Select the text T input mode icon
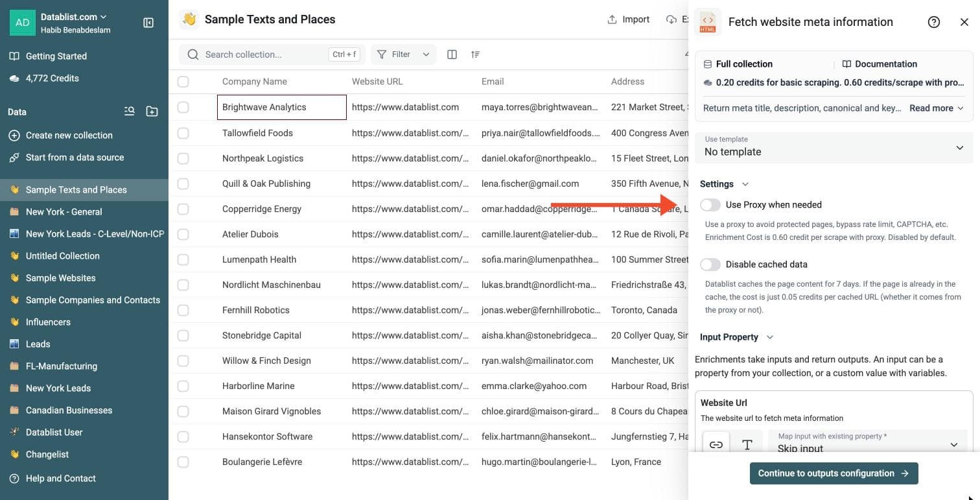 [747, 444]
